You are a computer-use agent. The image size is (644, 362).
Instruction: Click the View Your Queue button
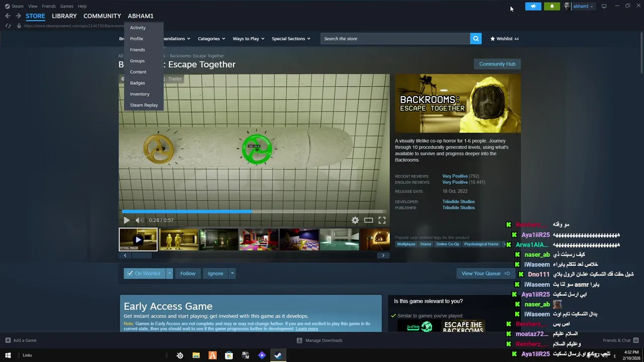click(486, 274)
